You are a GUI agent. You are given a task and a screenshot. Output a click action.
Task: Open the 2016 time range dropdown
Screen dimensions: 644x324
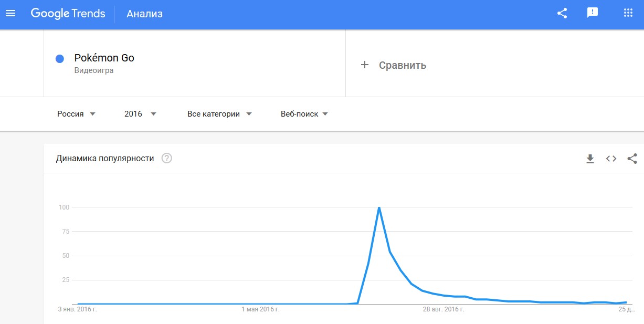tap(140, 114)
